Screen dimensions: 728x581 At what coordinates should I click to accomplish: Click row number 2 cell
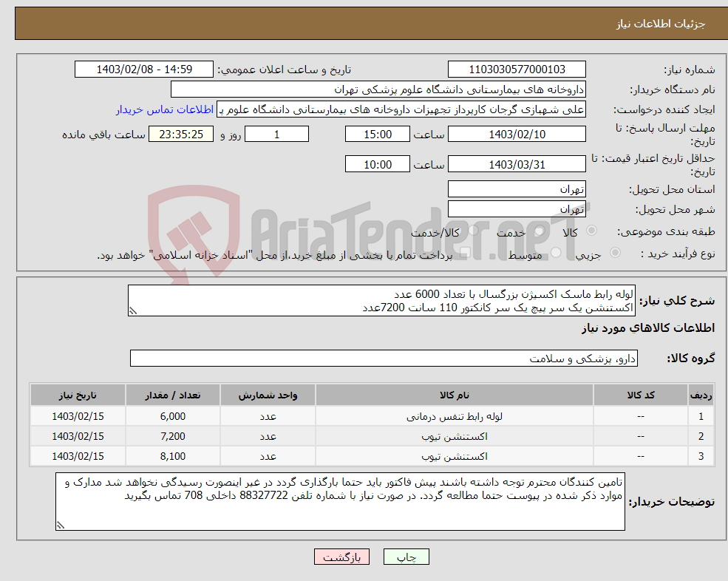point(701,437)
